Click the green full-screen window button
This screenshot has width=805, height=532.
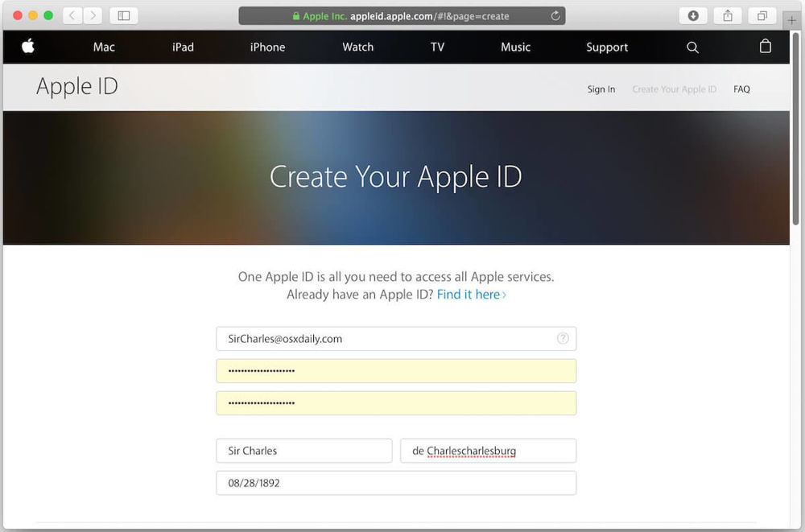coord(48,15)
